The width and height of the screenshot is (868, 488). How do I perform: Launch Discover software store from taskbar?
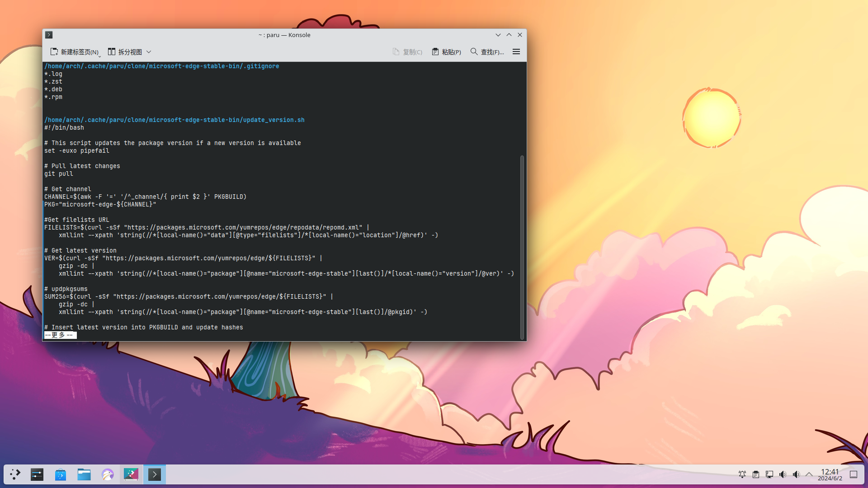coord(61,474)
